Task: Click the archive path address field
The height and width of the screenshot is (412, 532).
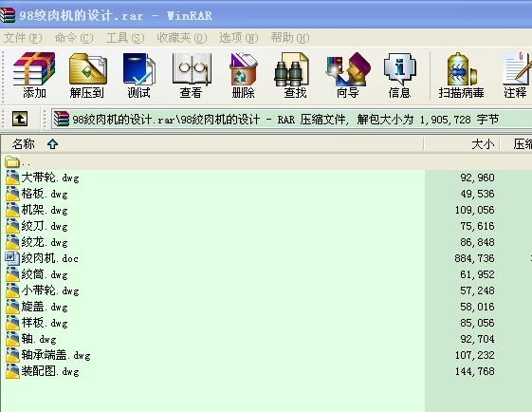Action: (x=292, y=120)
